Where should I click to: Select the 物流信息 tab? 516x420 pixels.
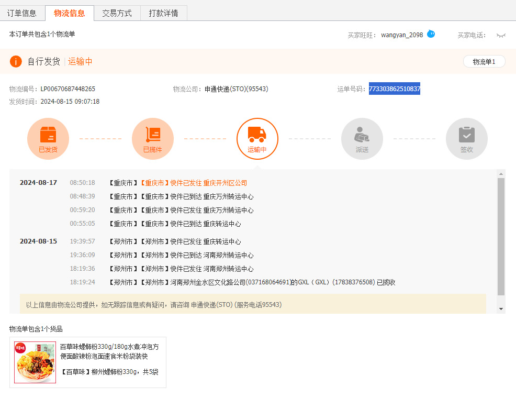click(69, 13)
